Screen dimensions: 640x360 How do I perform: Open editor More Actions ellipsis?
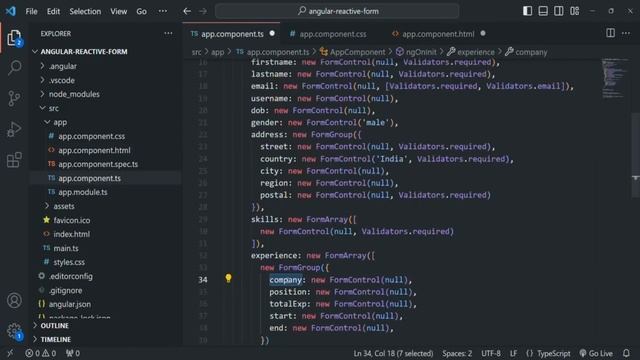626,33
